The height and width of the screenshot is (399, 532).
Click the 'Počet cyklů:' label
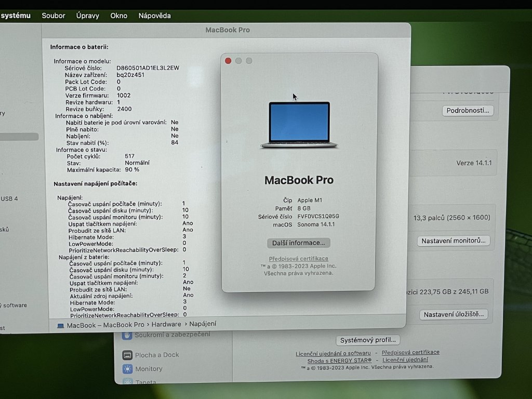(84, 156)
